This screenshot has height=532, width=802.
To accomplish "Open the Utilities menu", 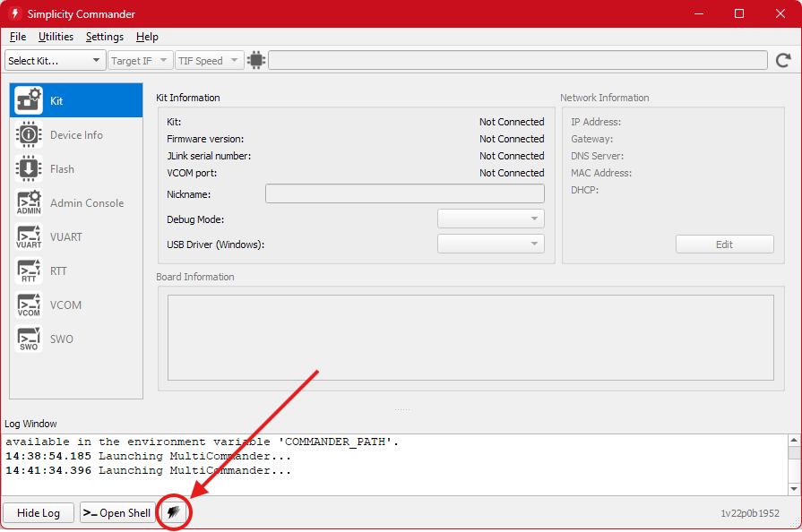I will (56, 37).
